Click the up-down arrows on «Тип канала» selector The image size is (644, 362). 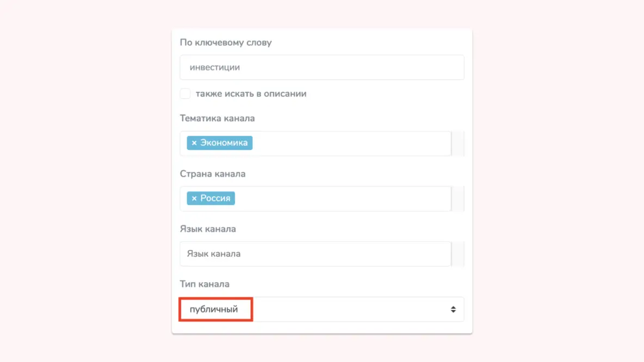pos(453,309)
